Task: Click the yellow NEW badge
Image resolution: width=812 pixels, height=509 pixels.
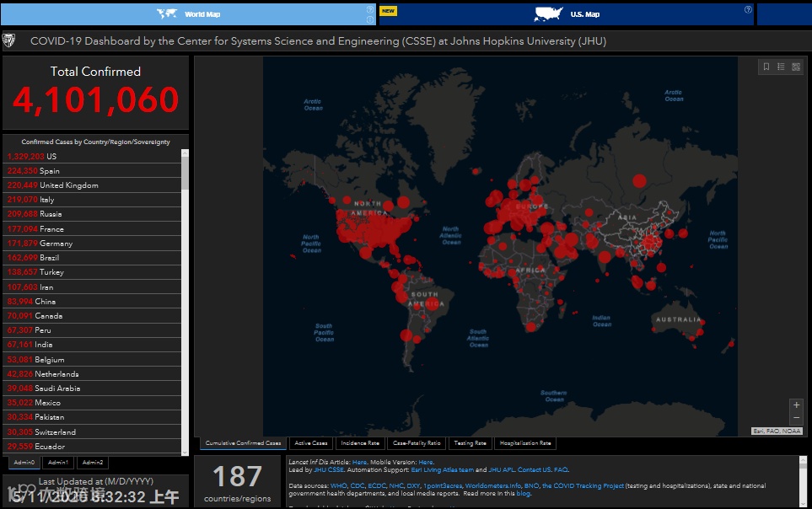Action: click(389, 11)
